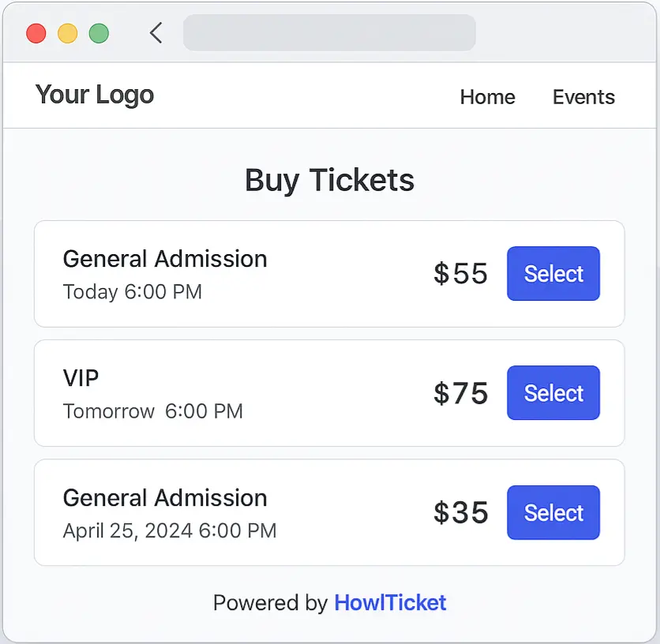660x644 pixels.
Task: Click the Tomorrow 6:00 PM showtime
Action: (152, 410)
